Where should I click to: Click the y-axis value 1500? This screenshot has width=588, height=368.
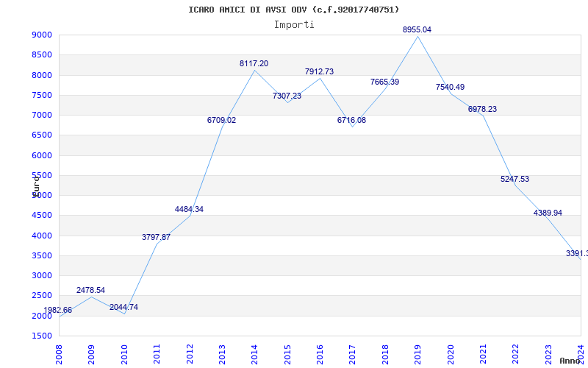pos(42,336)
